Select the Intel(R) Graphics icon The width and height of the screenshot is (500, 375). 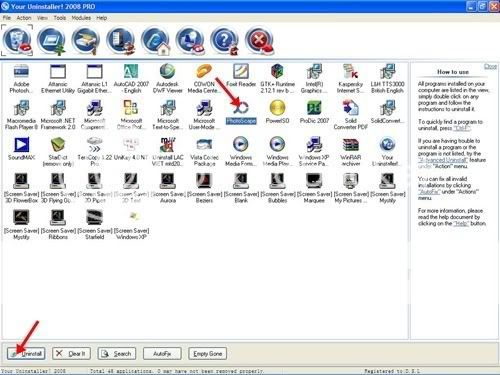pyautogui.click(x=314, y=72)
